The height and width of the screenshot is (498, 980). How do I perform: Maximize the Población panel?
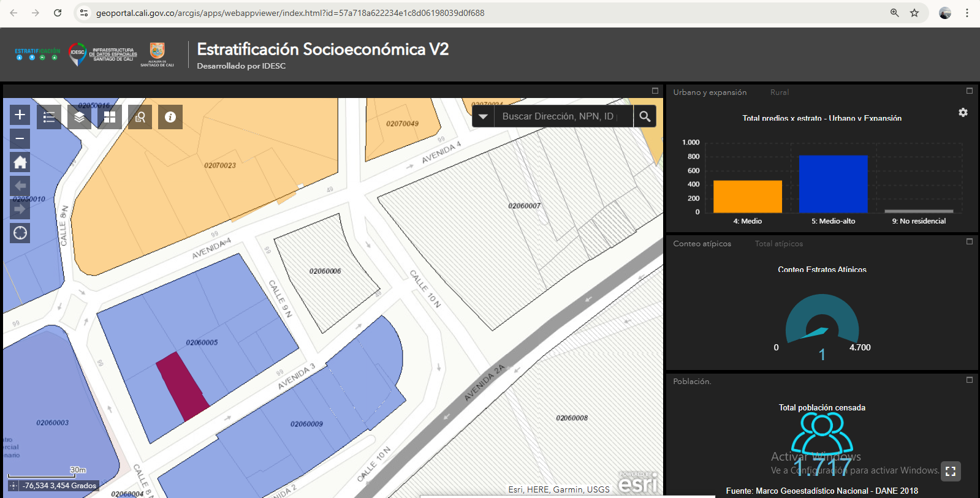[x=970, y=380]
